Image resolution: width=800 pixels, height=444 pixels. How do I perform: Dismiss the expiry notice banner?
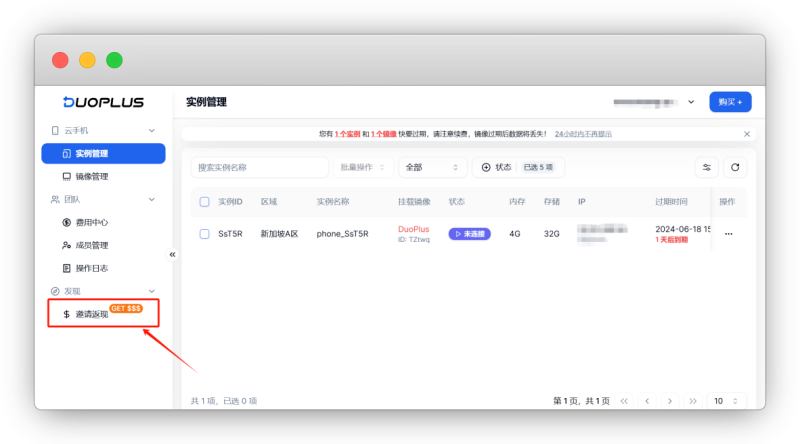747,134
